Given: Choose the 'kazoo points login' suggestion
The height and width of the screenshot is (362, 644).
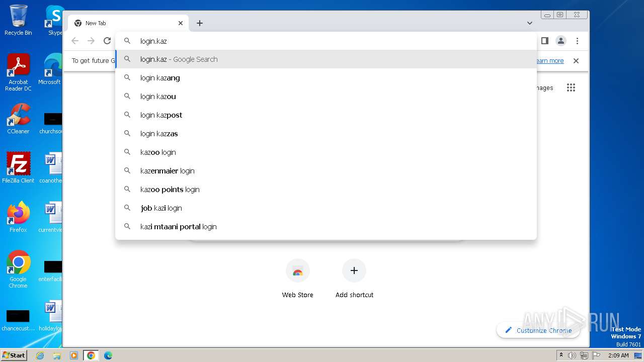Looking at the screenshot, I should (326, 190).
